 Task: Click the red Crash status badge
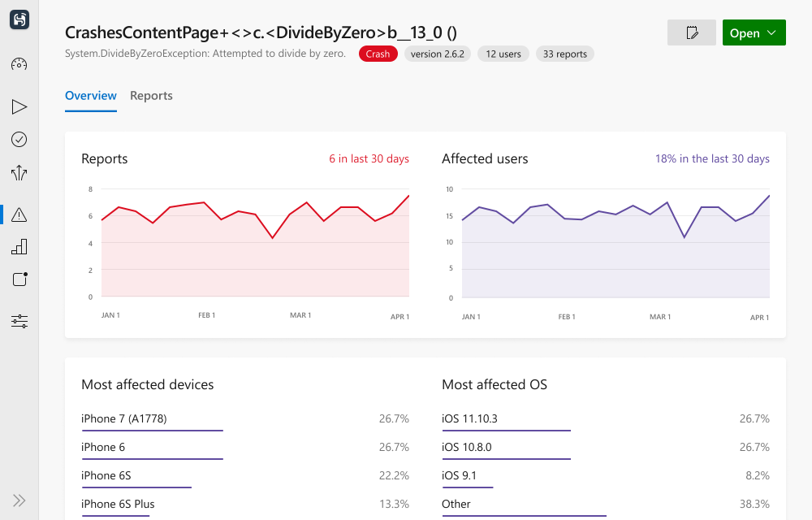pyautogui.click(x=378, y=54)
